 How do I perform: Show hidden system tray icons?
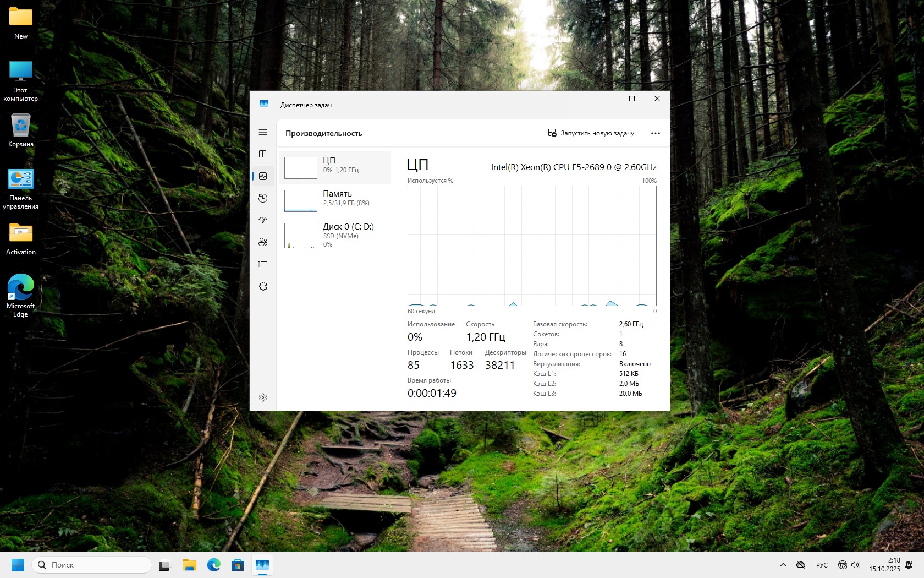click(x=783, y=565)
